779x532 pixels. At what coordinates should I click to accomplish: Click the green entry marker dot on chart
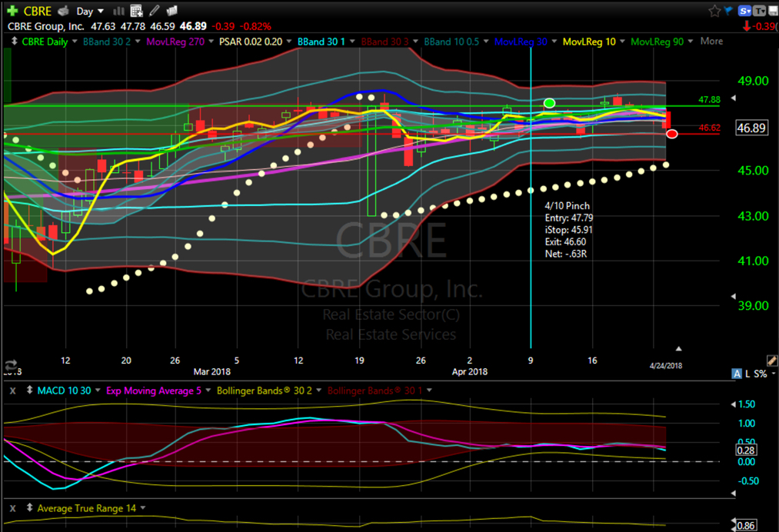tap(549, 103)
